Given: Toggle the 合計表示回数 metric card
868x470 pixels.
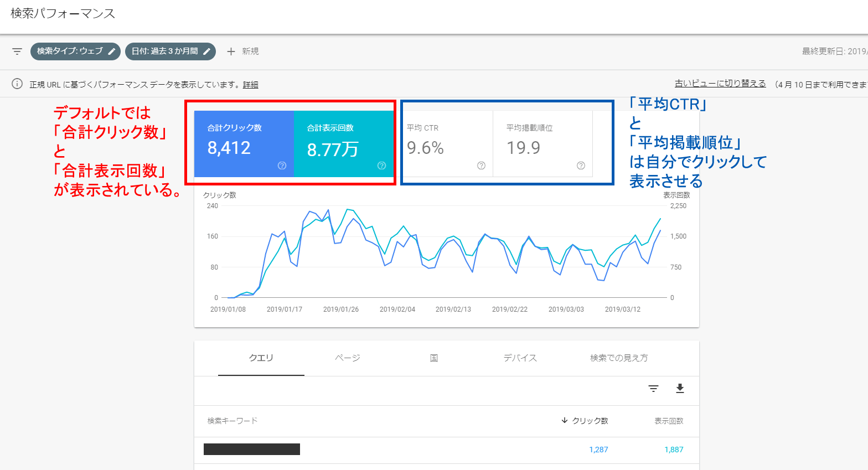Looking at the screenshot, I should pyautogui.click(x=343, y=143).
